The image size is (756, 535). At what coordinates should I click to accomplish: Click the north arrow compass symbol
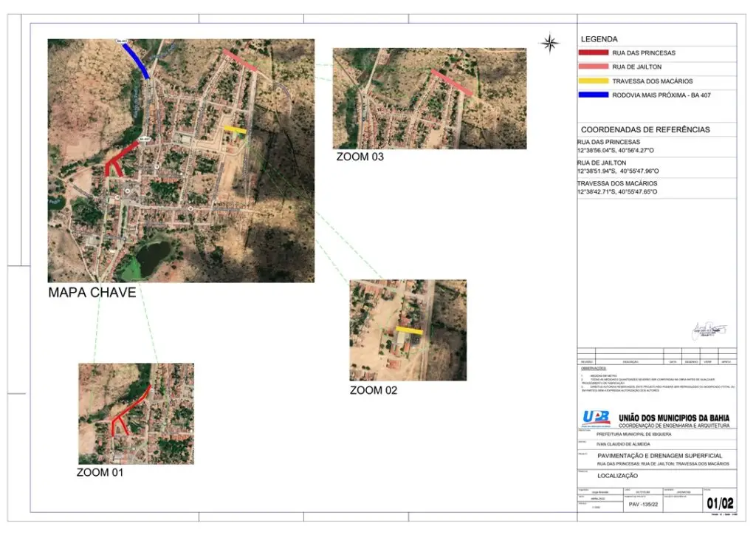(x=550, y=44)
